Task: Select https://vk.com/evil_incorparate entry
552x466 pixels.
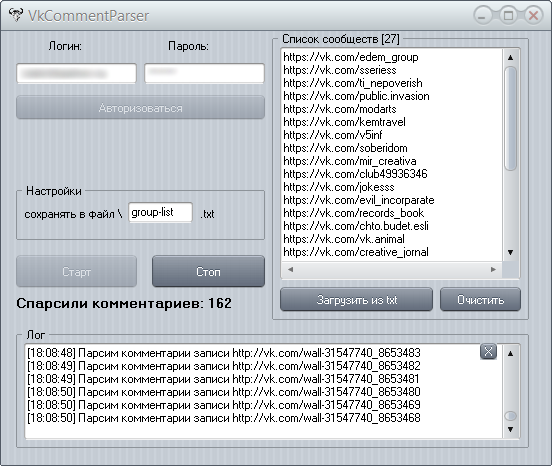Action: tap(359, 200)
